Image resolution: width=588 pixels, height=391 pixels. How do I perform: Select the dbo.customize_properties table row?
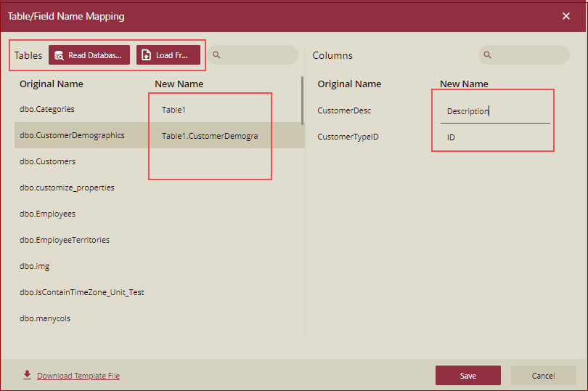click(160, 188)
